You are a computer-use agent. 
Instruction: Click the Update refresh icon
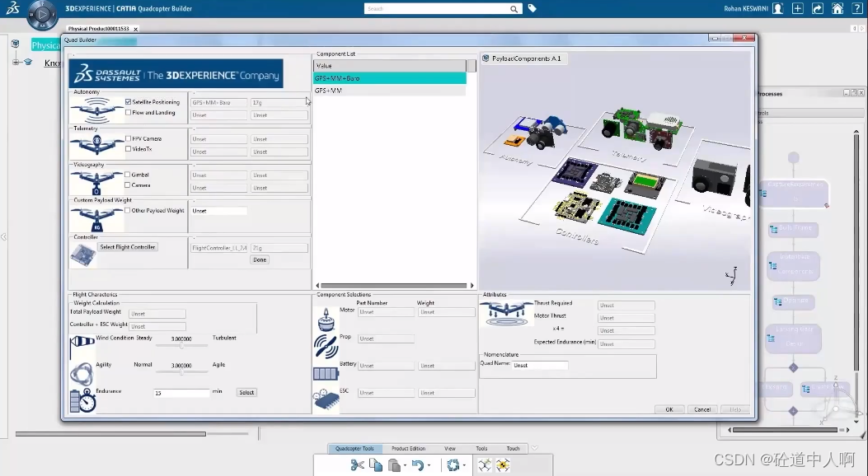coord(453,465)
